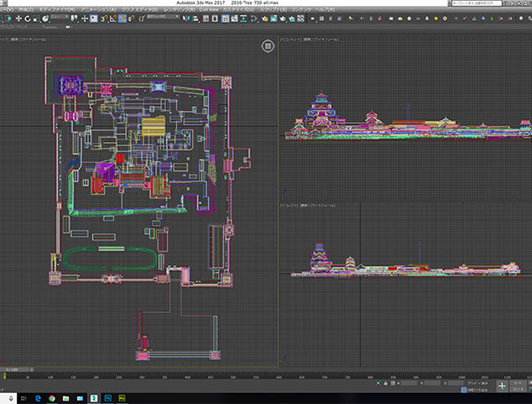Click the Auto Key button
The image size is (532, 404).
point(519,381)
